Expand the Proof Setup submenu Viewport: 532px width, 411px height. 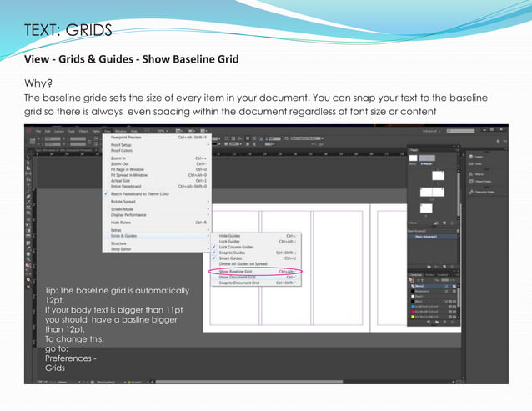coord(157,145)
